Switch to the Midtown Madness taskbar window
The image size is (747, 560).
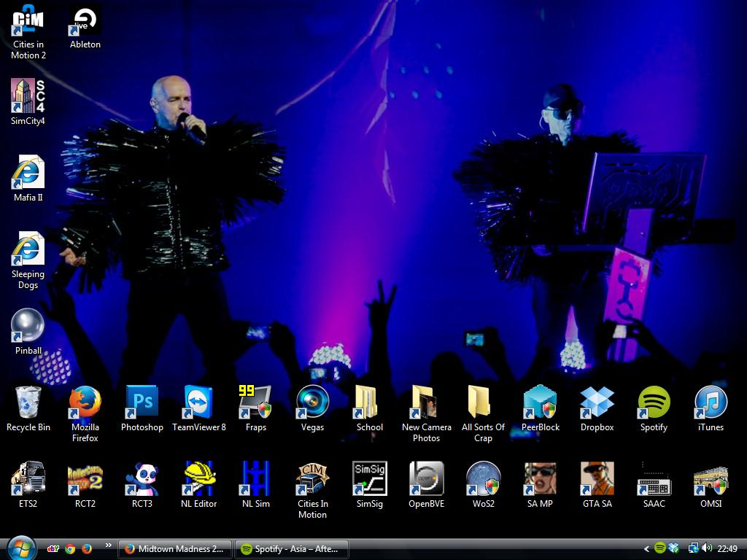pos(175,549)
